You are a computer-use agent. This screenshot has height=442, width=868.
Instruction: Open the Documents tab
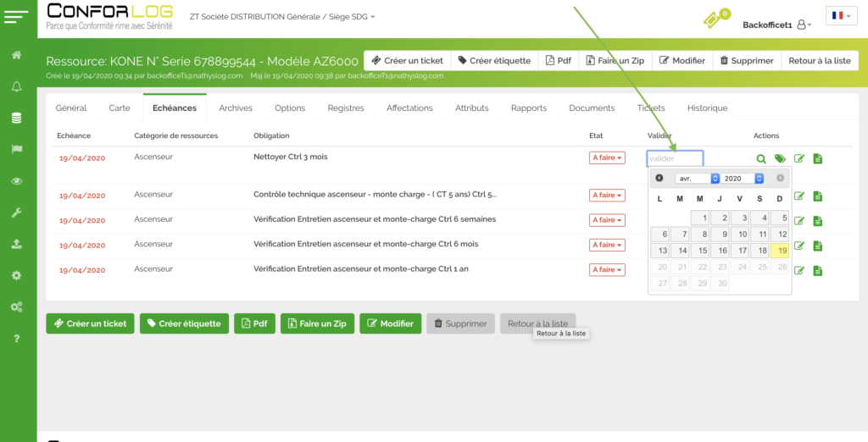pos(592,108)
